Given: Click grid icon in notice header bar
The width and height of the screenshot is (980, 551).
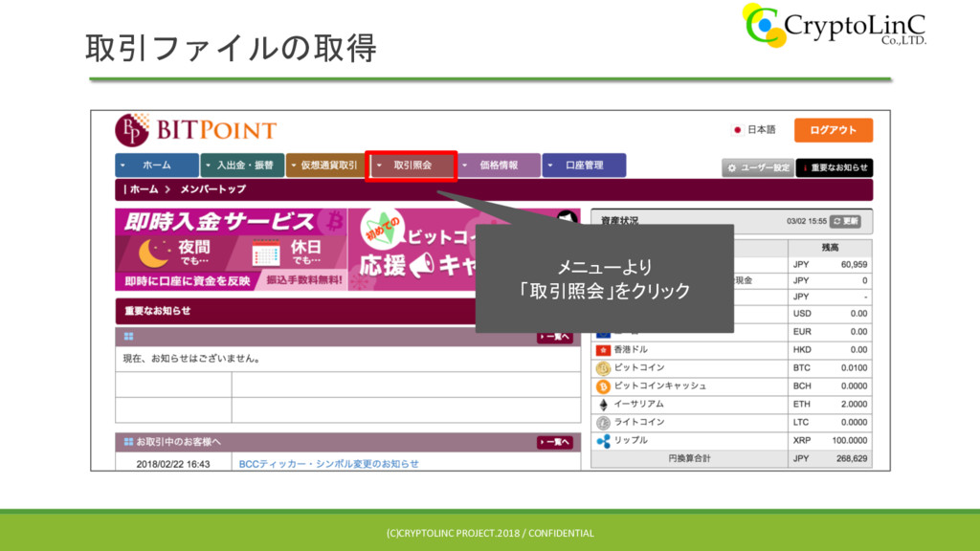Looking at the screenshot, I should [129, 337].
